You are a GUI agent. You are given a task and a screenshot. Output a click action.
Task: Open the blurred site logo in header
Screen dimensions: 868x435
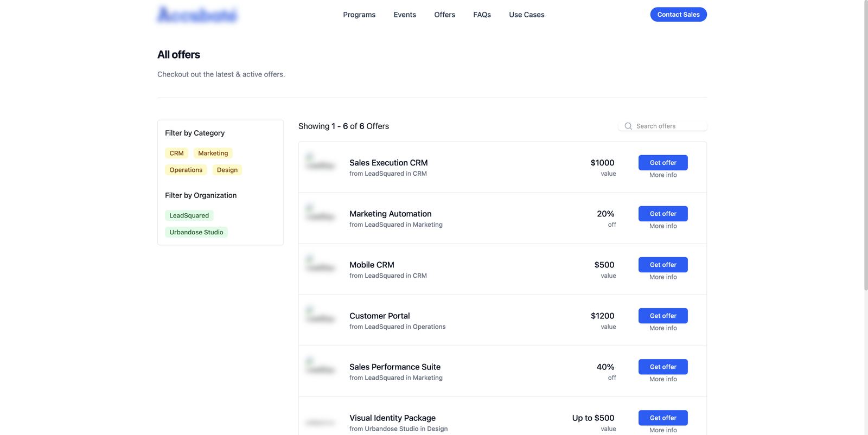197,15
